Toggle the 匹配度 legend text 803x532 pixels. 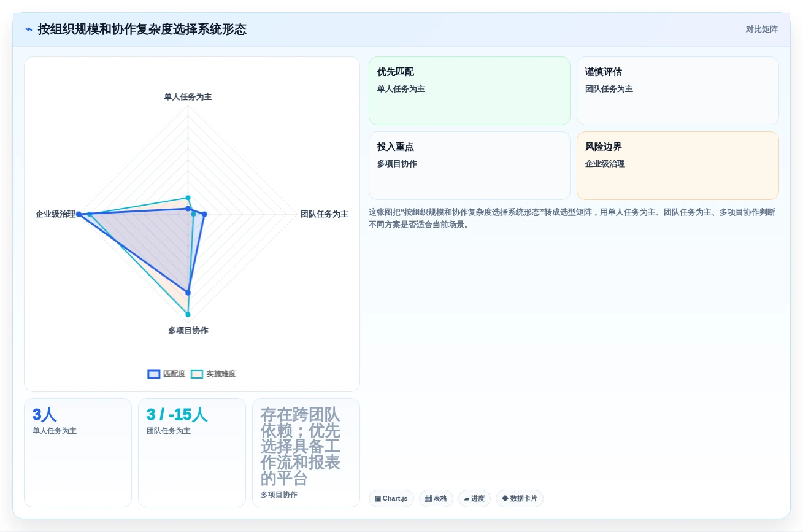coord(174,374)
